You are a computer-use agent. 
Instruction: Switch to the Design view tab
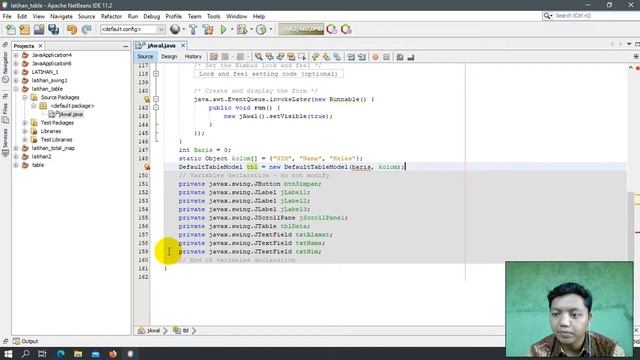169,57
